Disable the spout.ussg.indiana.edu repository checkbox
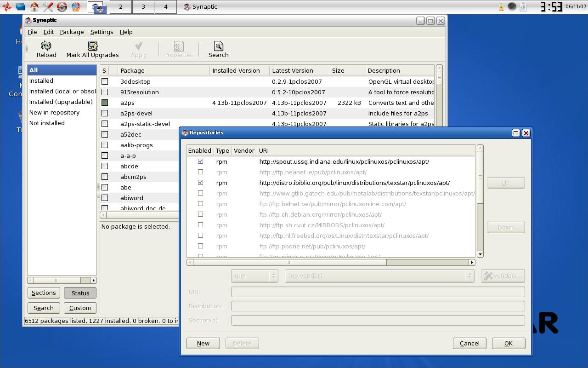This screenshot has width=588, height=368. (x=200, y=161)
